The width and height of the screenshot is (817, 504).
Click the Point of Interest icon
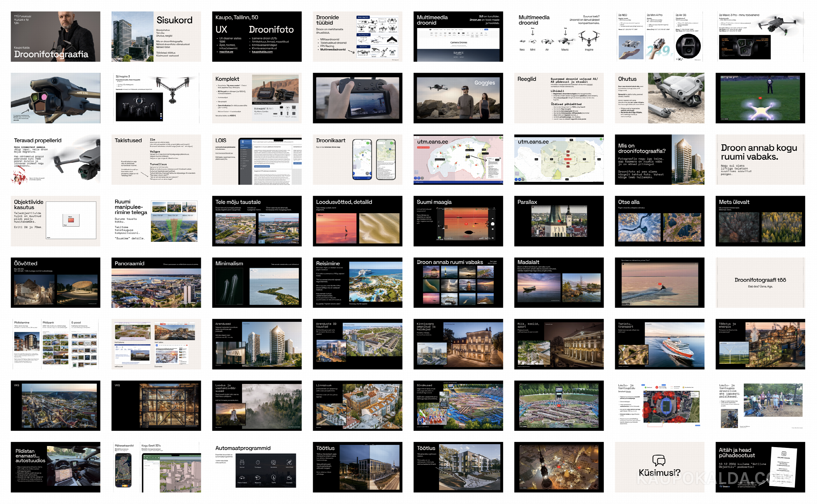click(x=242, y=478)
